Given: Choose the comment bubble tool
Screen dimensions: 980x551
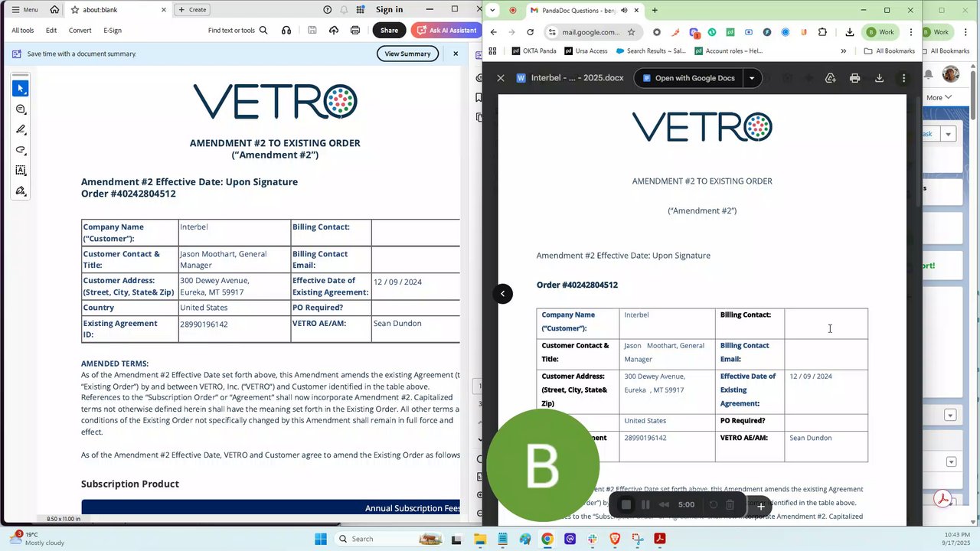Looking at the screenshot, I should [21, 109].
